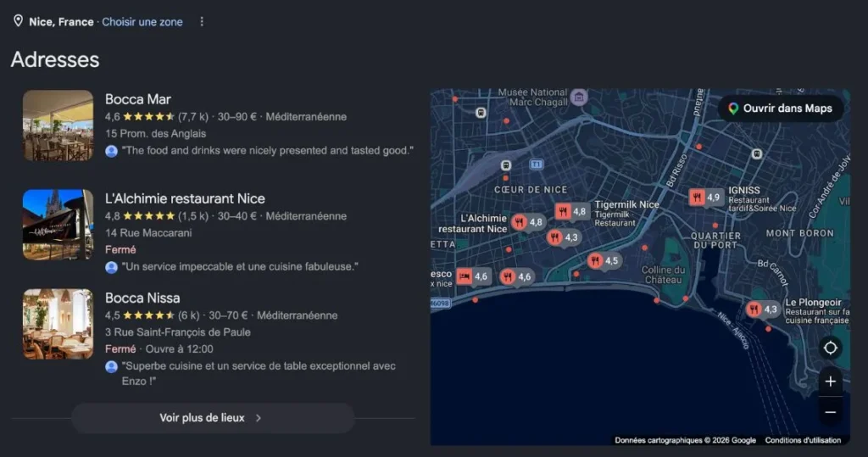Select the L'Alchimie 4,8 map marker

[527, 223]
